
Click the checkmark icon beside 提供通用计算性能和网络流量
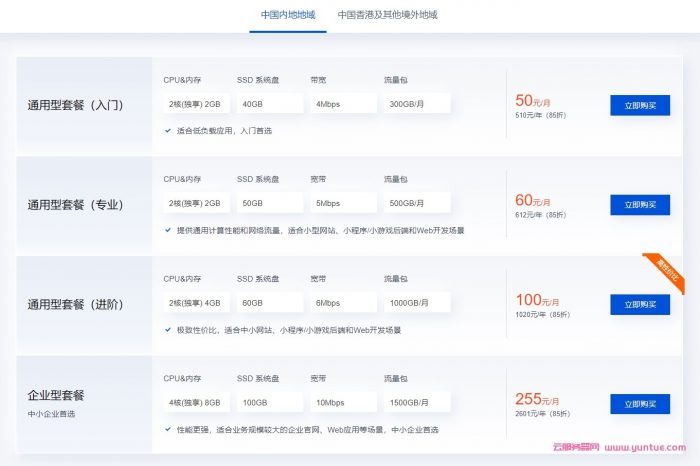[168, 230]
